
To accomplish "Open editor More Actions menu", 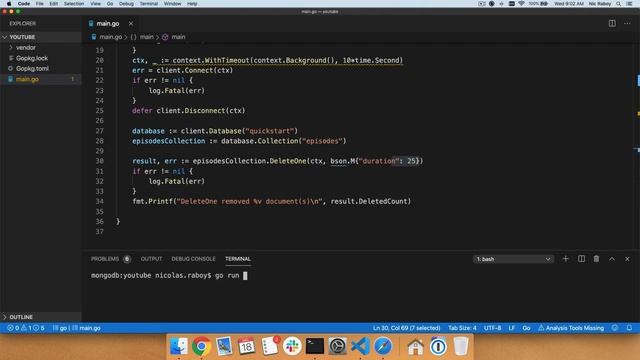I will (627, 23).
